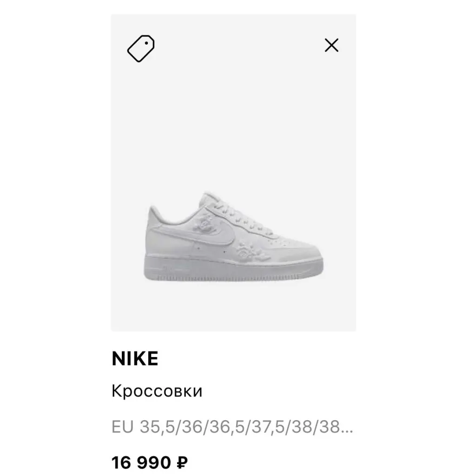Click the 16 990 price amount
476x476 pixels.
142,463
